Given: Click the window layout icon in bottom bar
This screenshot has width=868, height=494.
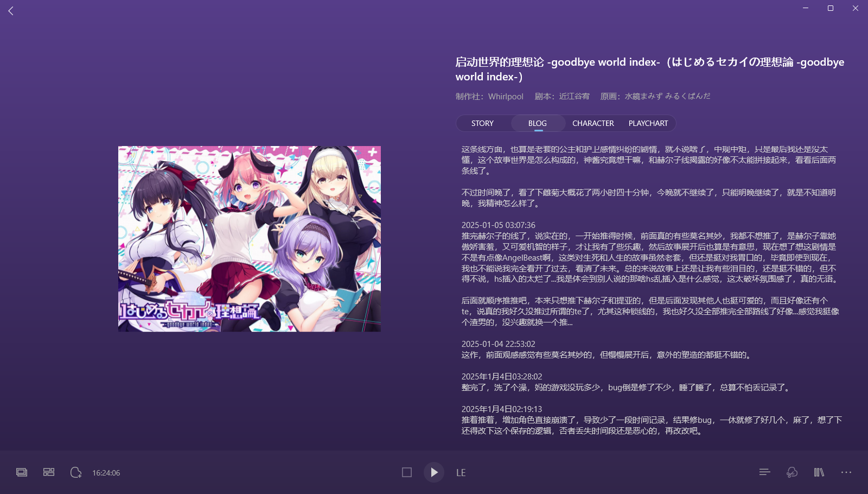Looking at the screenshot, I should [x=22, y=472].
